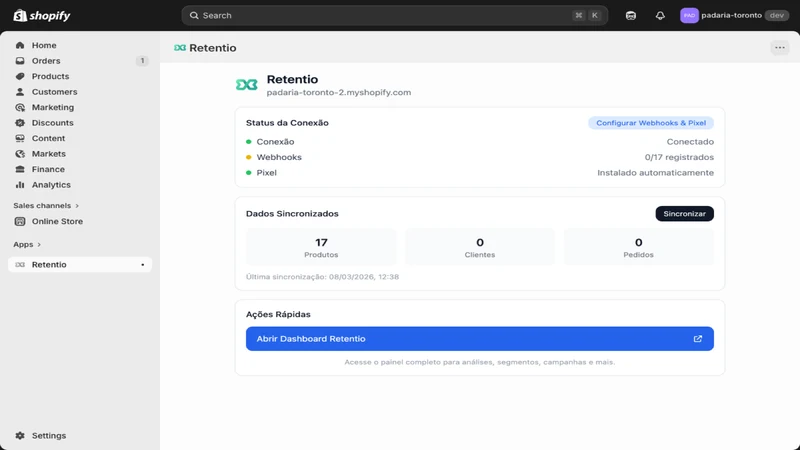Expand Apps section chevron
Viewport: 800px width, 450px height.
39,244
